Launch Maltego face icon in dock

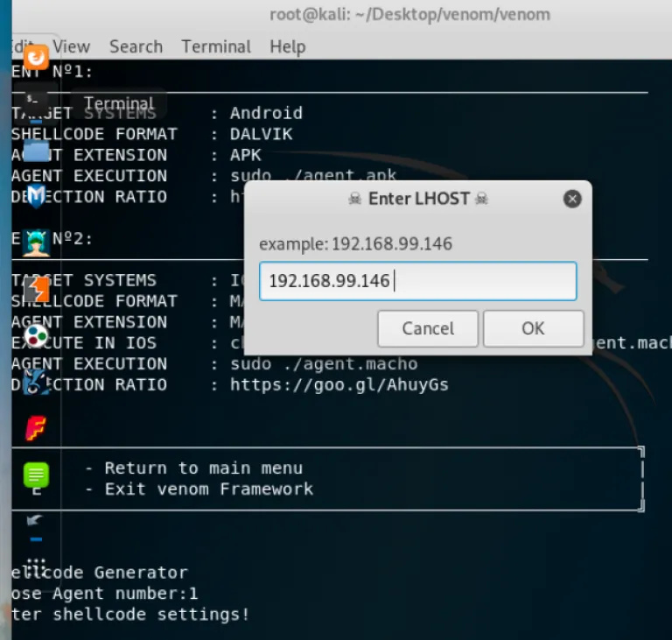point(36,382)
